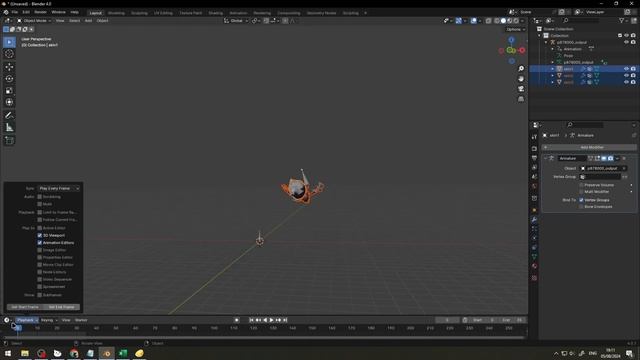Screen dimensions: 640x360
Task: Switch to the Animation workspace tab
Action: pyautogui.click(x=238, y=13)
